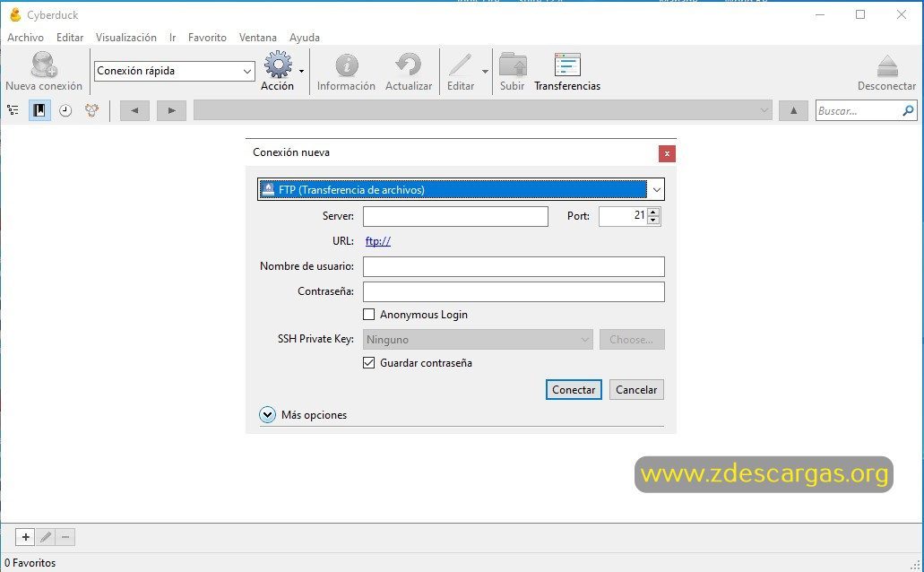
Task: Click the Cancelar button
Action: pos(636,389)
